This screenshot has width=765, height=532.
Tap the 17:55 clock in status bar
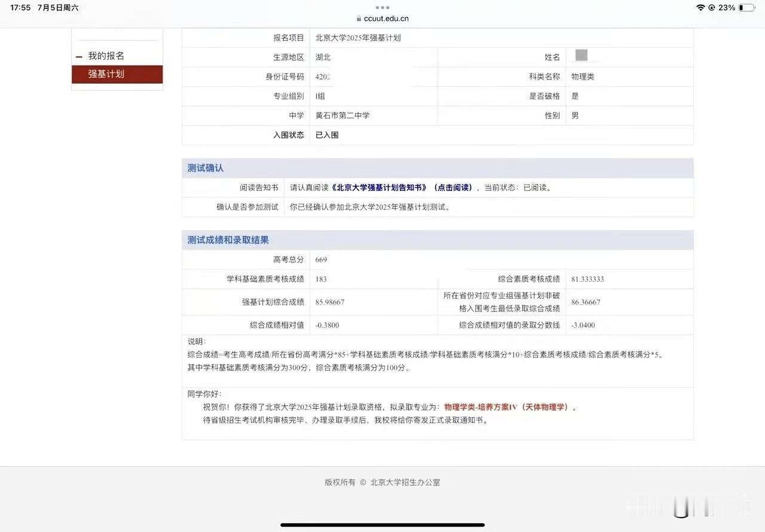tap(20, 8)
